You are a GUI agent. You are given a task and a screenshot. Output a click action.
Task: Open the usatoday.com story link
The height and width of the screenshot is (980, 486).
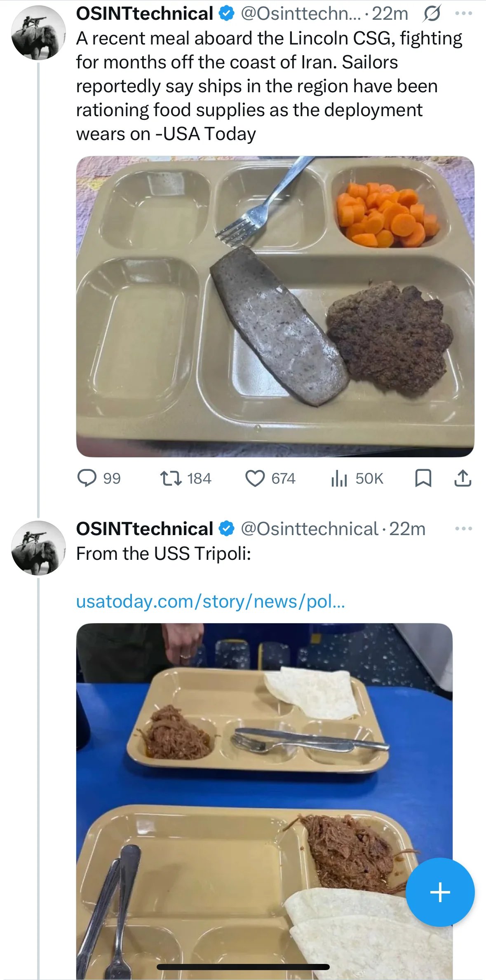click(x=210, y=601)
